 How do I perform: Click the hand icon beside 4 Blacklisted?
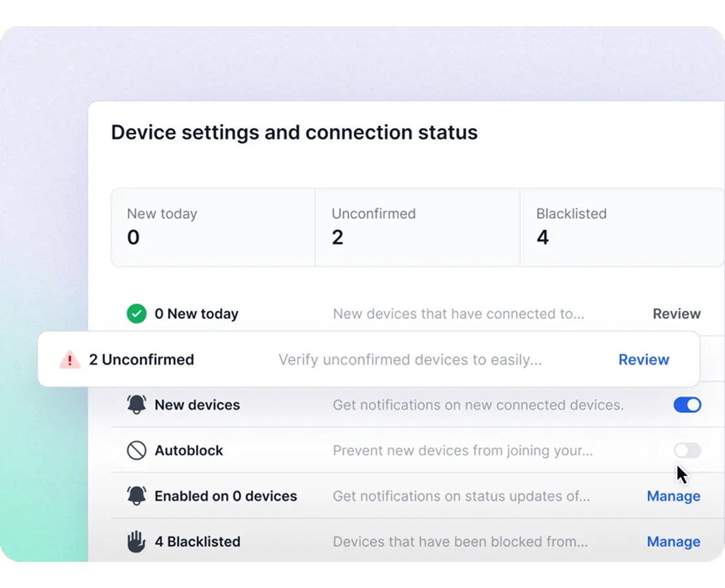point(137,541)
